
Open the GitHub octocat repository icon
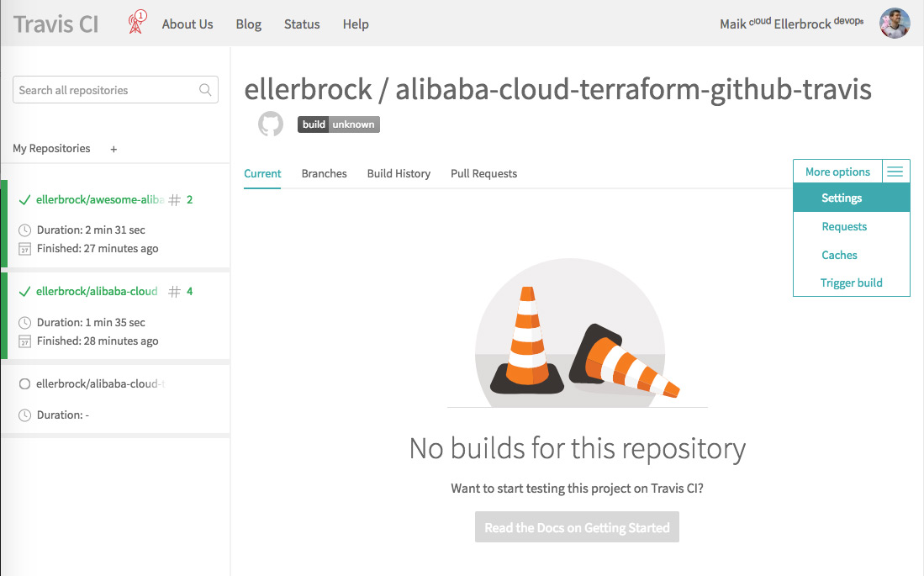271,124
